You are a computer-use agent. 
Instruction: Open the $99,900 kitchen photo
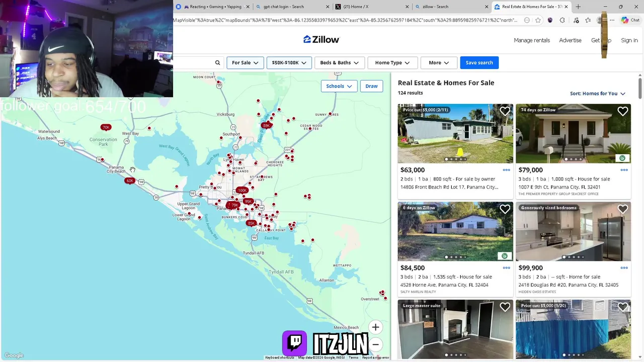(x=573, y=231)
